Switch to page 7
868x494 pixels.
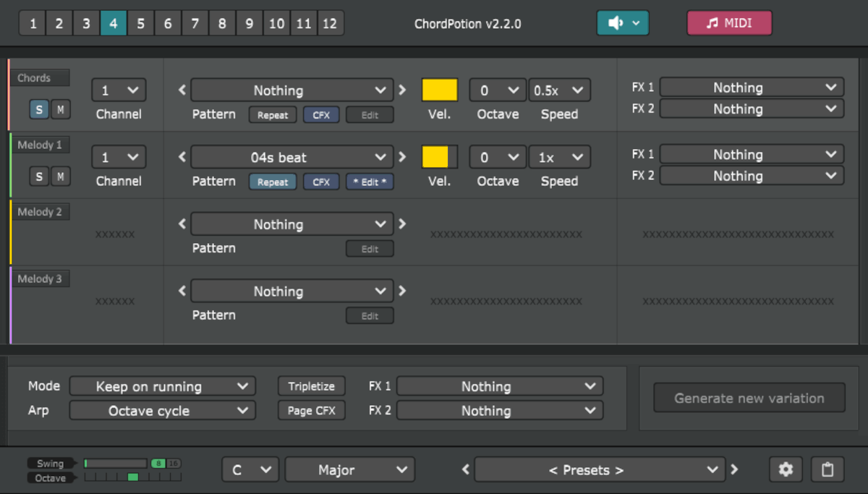pos(195,23)
